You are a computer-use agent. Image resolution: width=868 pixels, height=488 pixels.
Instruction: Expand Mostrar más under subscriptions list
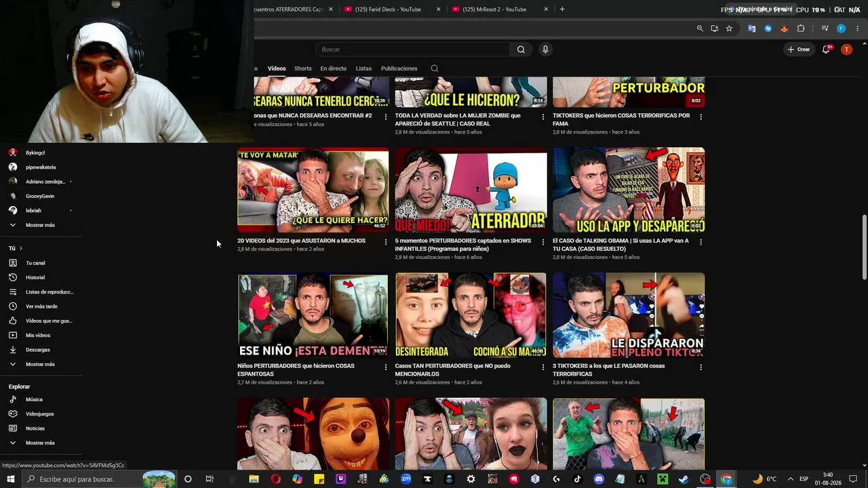point(40,225)
